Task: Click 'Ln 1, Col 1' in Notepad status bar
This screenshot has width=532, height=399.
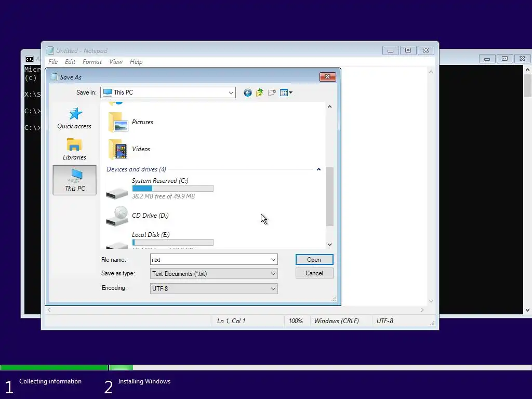Action: pyautogui.click(x=231, y=321)
